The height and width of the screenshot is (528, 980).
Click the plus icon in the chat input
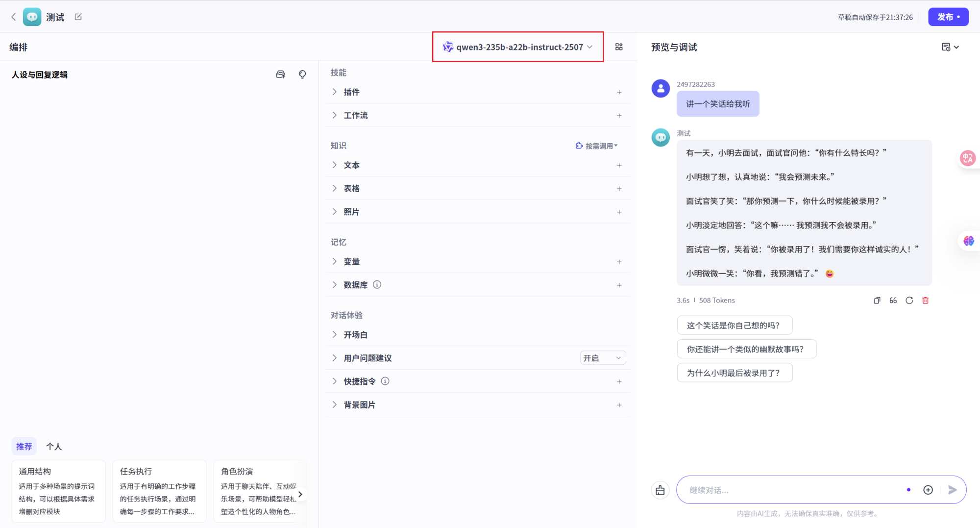pos(928,489)
